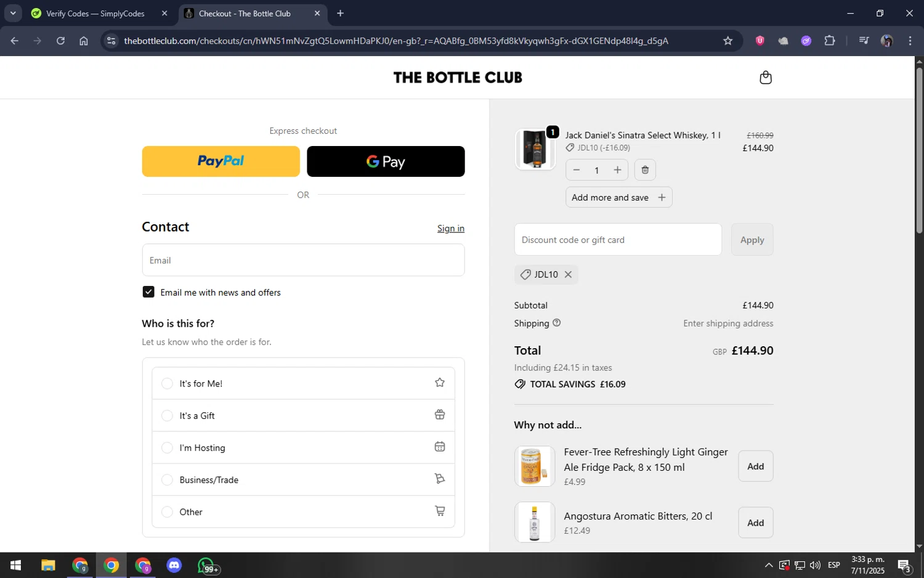The width and height of the screenshot is (924, 578).
Task: Add Angostura Aromatic Bitters to order
Action: tap(756, 523)
